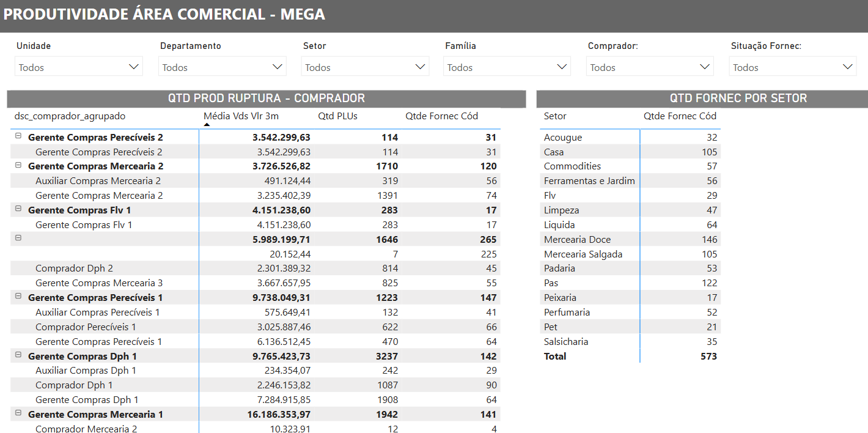The height and width of the screenshot is (433, 868).
Task: Click the value 9.765.423,73
Action: tap(281, 356)
